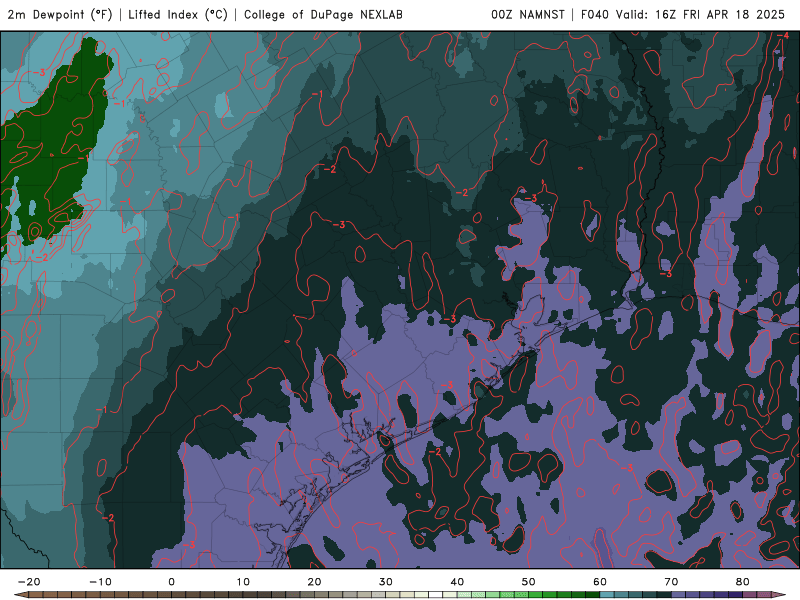Click the "40" colorbar scale label
Image resolution: width=800 pixels, height=600 pixels.
click(457, 582)
